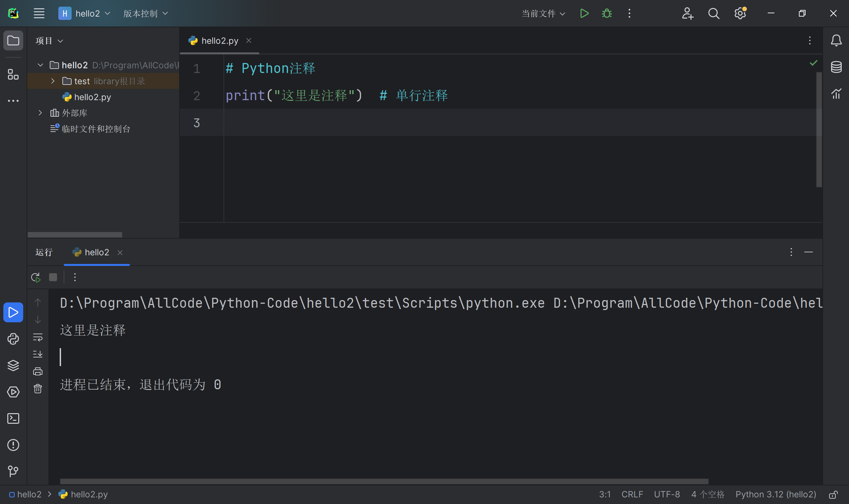Open the Python Packages tool window
The image size is (849, 504).
(x=13, y=365)
